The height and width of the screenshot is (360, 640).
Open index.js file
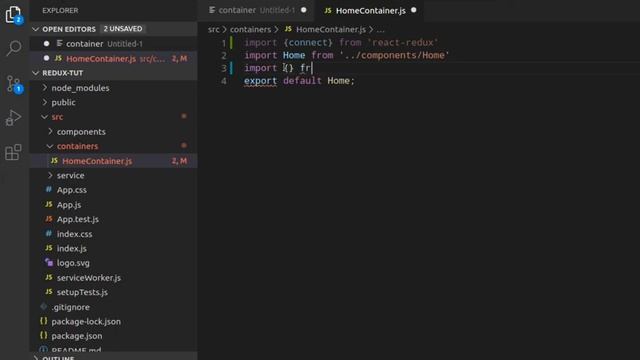[x=71, y=248]
